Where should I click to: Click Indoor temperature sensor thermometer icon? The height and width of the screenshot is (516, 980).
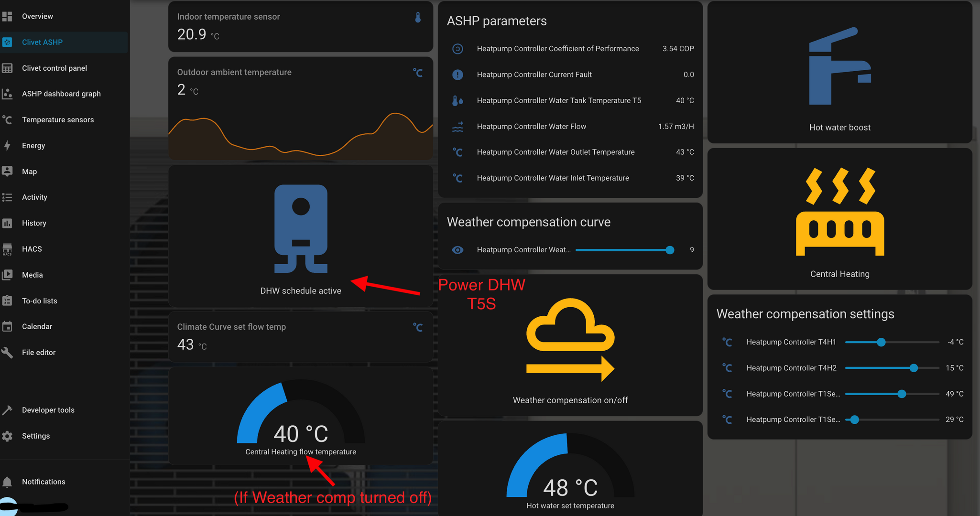pyautogui.click(x=418, y=18)
